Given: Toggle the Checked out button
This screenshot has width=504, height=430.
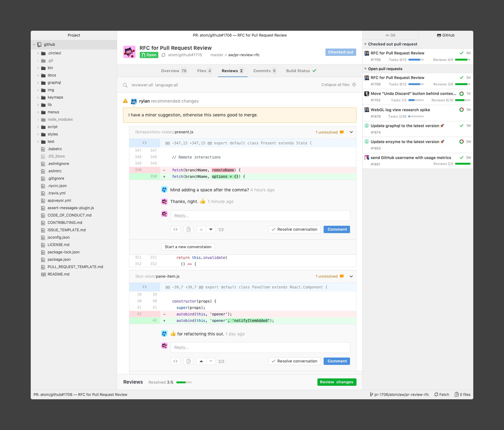Looking at the screenshot, I should [341, 52].
